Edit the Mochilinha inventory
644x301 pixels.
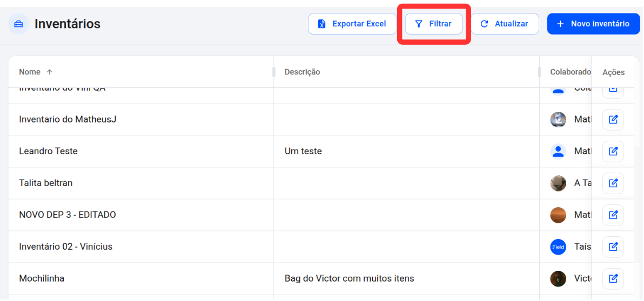point(613,279)
